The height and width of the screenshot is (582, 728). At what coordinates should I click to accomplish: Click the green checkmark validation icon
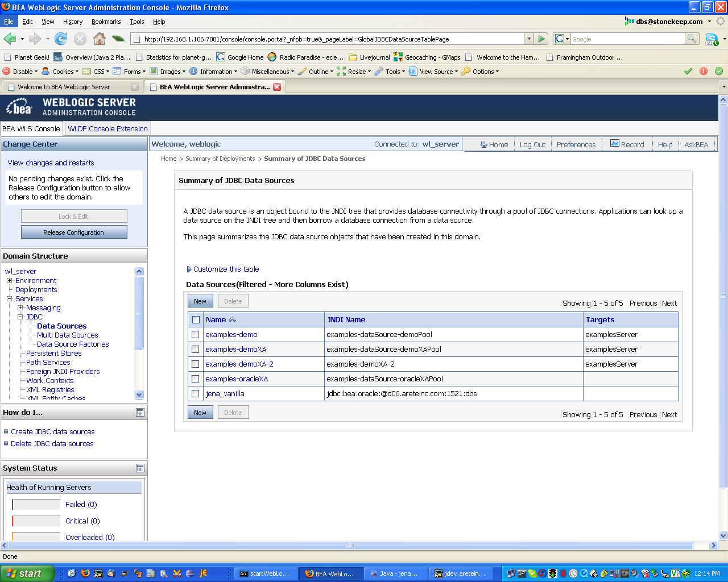click(688, 71)
